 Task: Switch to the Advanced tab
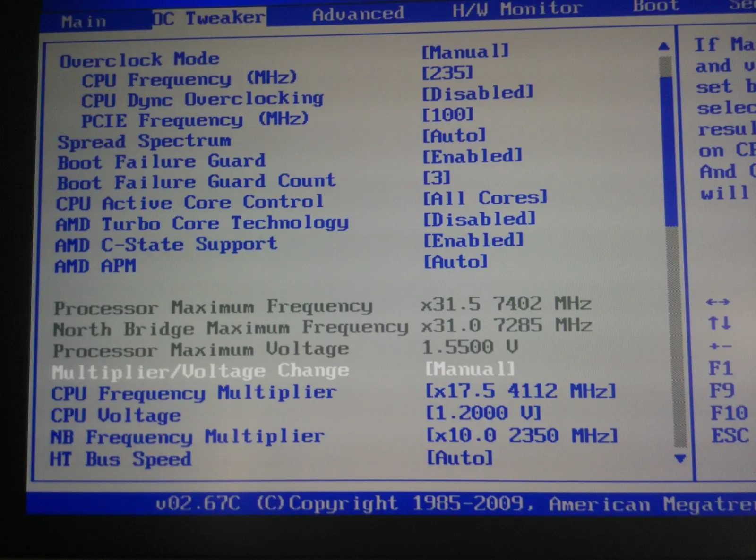pyautogui.click(x=358, y=14)
